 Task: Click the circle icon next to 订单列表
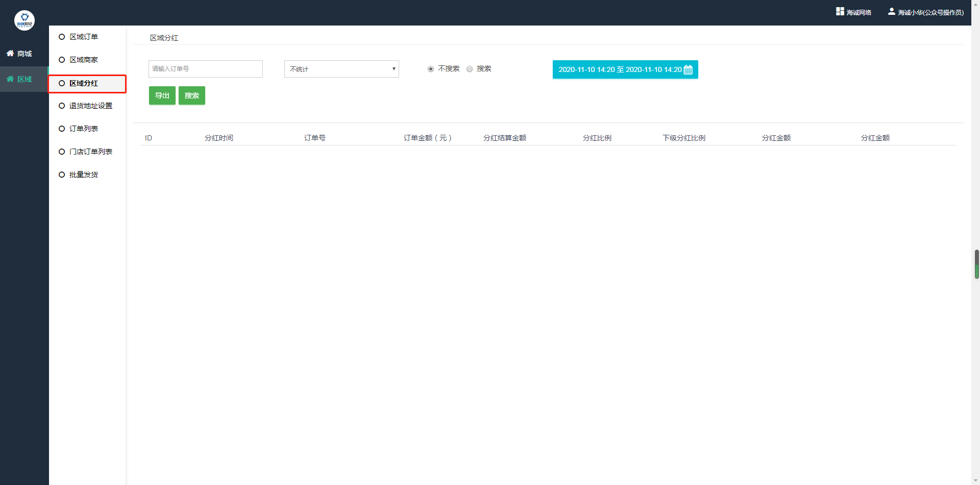[62, 129]
